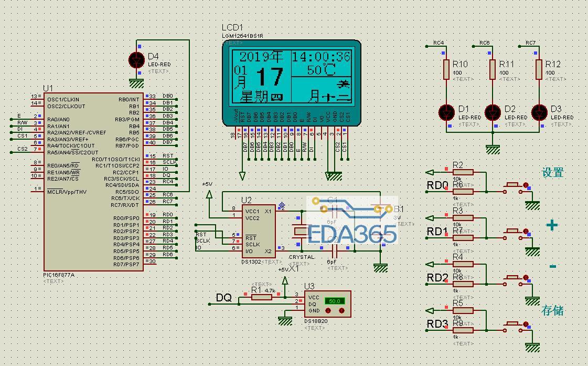
Task: Click the MCLR/Vpp/THV pin label on U1
Action: pos(67,192)
